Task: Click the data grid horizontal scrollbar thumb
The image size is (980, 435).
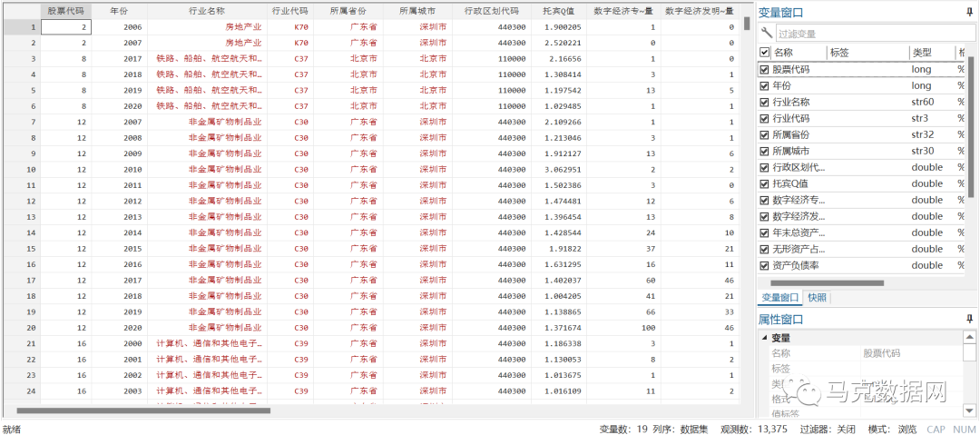Action: tap(143, 410)
